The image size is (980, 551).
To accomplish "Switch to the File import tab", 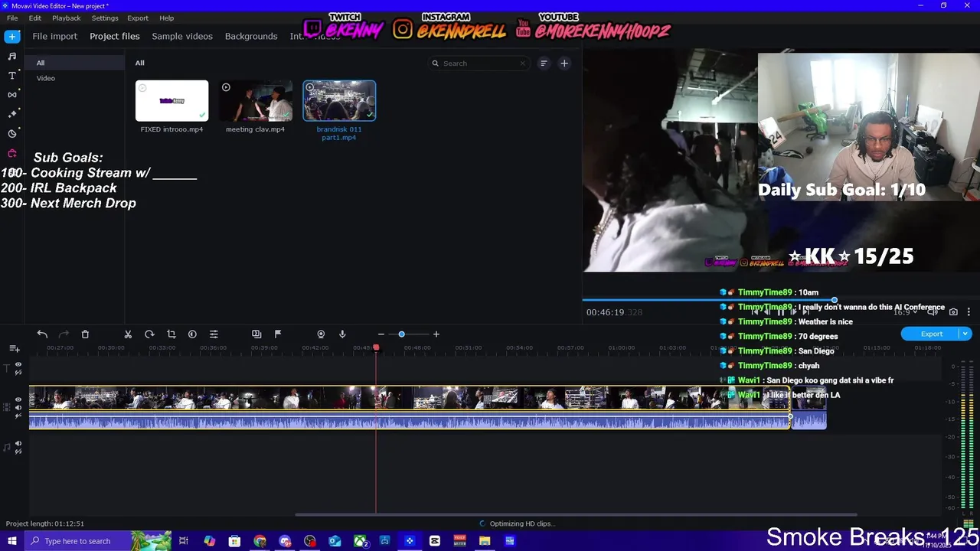I will 55,36.
